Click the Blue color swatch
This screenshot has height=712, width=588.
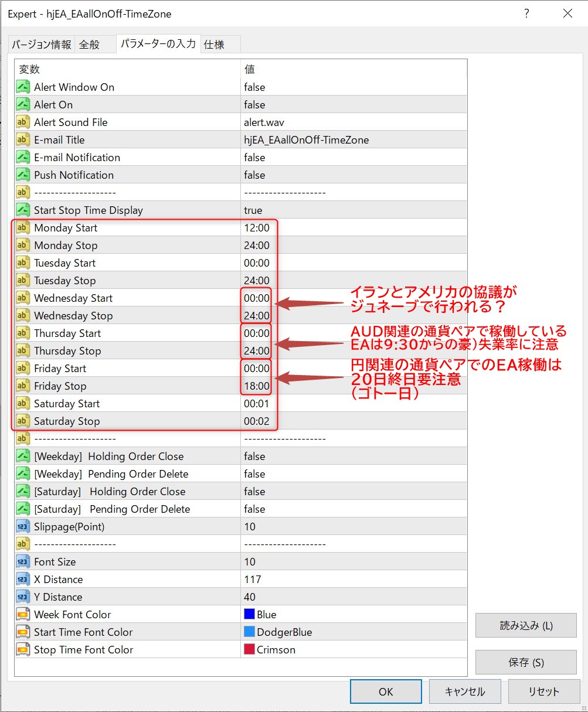(x=249, y=615)
